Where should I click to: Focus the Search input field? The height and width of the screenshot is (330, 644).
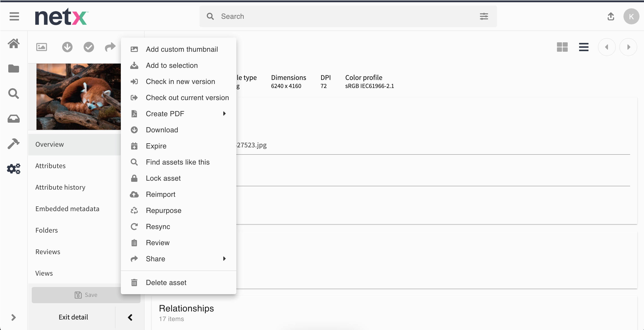coord(345,17)
